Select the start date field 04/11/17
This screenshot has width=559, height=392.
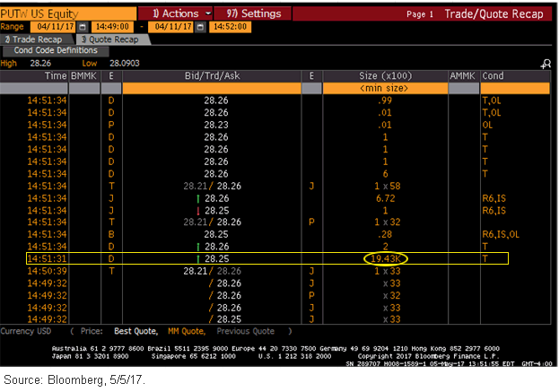[x=54, y=27]
